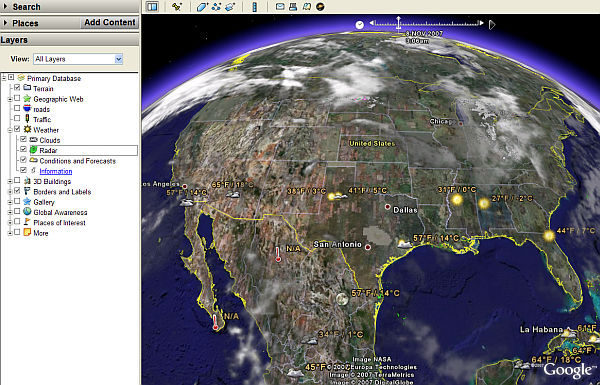Click the Print icon in toolbar
Screen dimensions: 600x385
pos(293,7)
